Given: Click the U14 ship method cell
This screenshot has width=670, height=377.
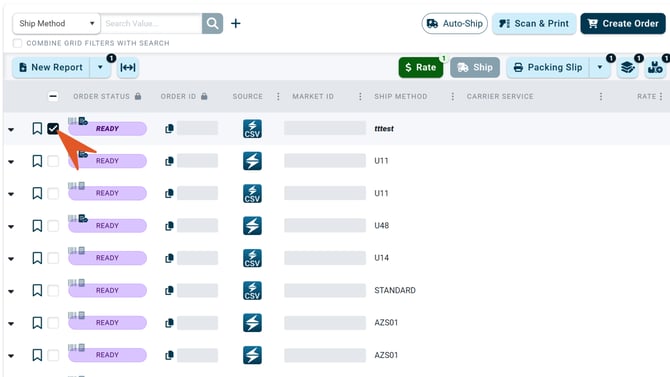Looking at the screenshot, I should pos(382,258).
